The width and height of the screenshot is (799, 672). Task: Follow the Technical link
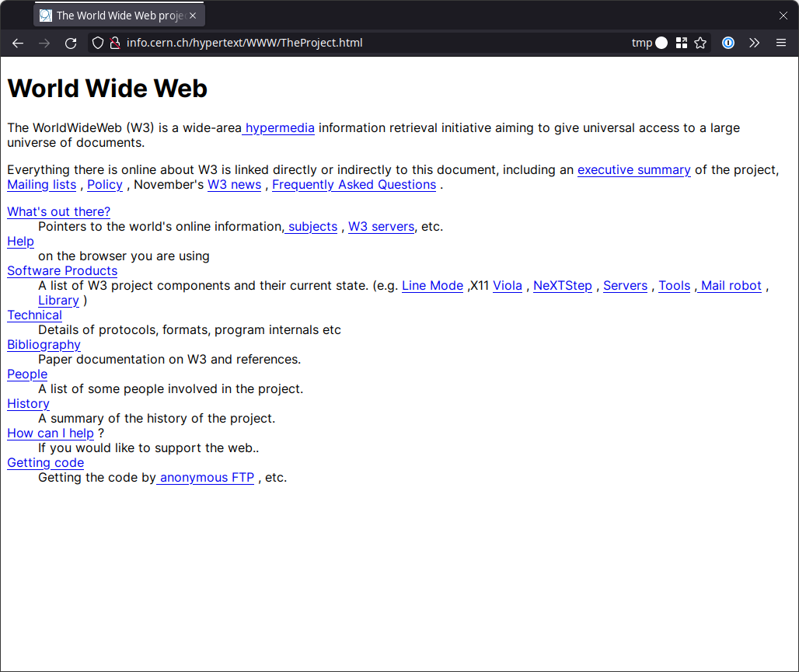coord(35,315)
